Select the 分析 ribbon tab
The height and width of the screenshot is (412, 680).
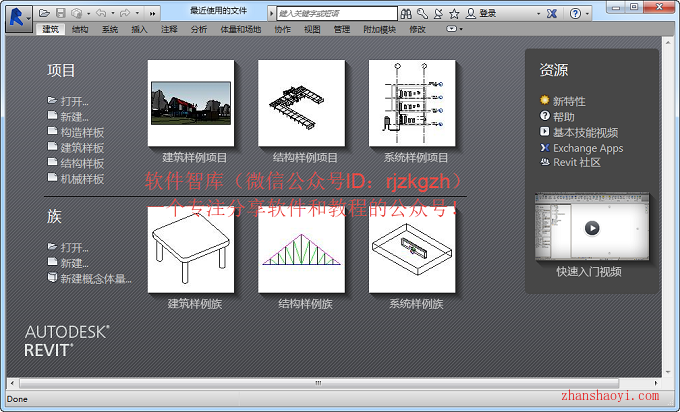199,29
